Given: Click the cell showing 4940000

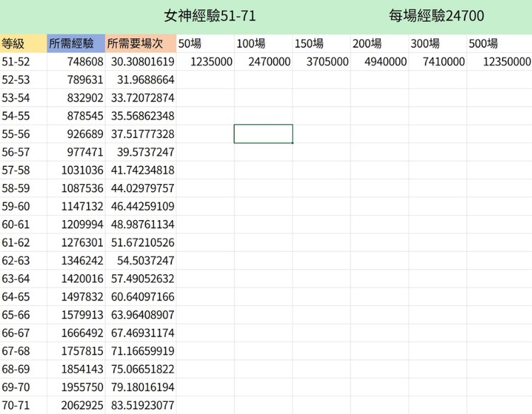Looking at the screenshot, I should 379,62.
